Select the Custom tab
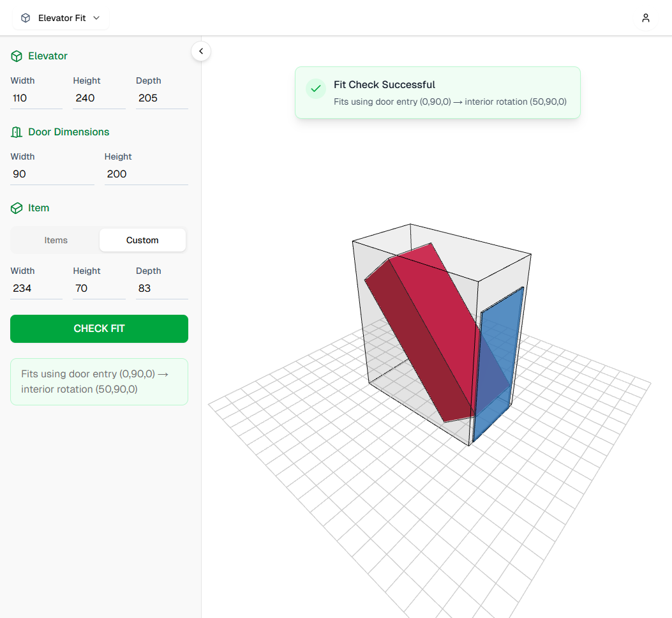The height and width of the screenshot is (618, 672). click(x=142, y=240)
